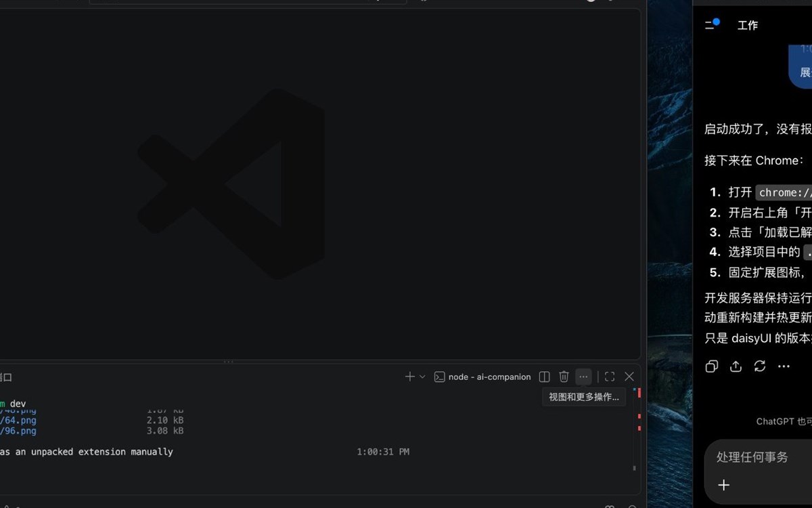Switch to the 端口 panel tab
Viewport: 812px width, 508px height.
tap(5, 377)
